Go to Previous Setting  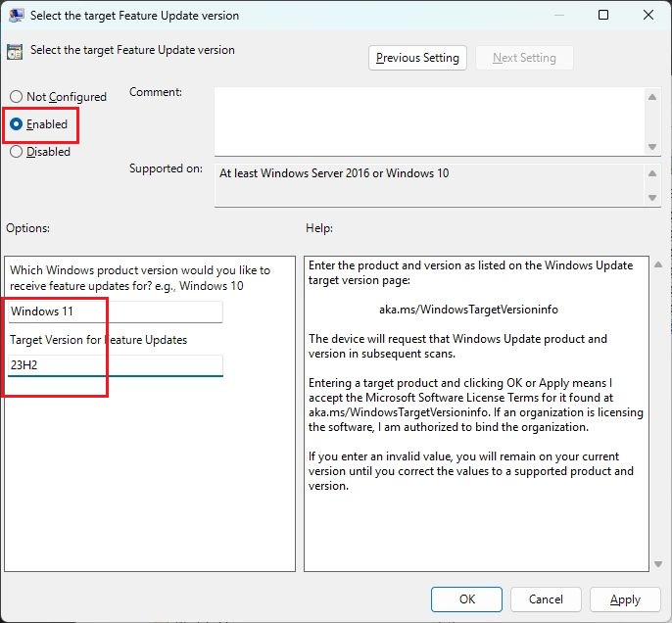pos(417,58)
